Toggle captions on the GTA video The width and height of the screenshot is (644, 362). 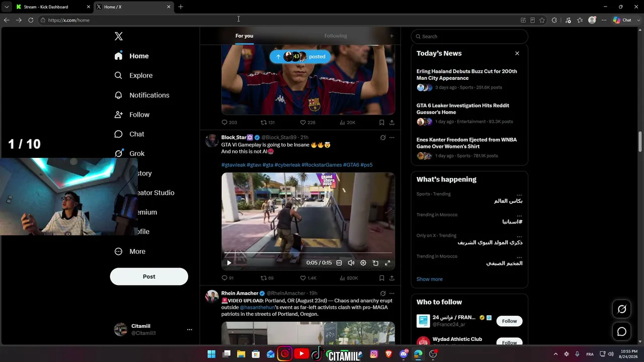(339, 263)
